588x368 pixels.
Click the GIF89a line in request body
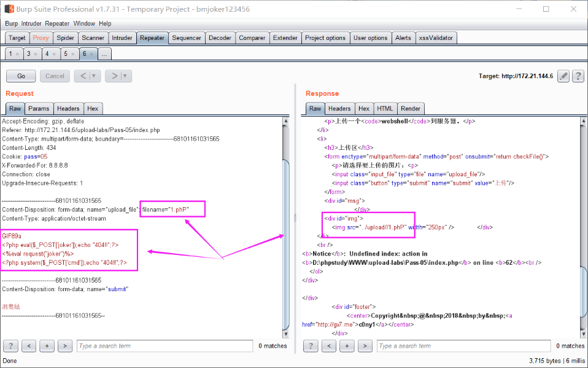(12, 236)
